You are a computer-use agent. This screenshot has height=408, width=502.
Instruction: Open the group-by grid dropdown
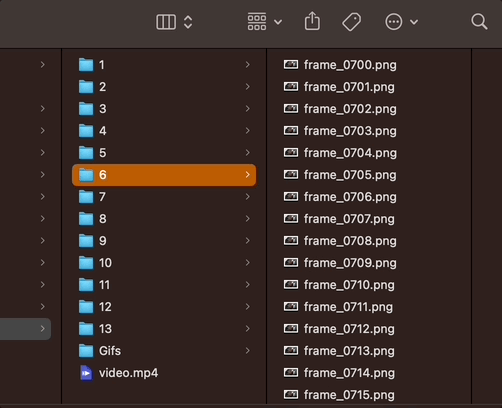264,22
